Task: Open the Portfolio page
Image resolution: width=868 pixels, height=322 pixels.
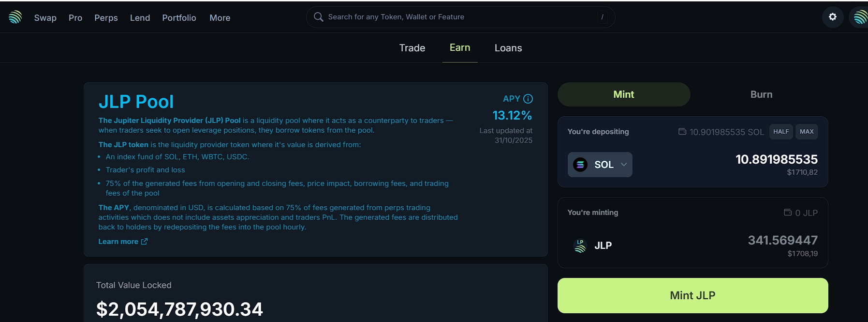Action: click(179, 18)
